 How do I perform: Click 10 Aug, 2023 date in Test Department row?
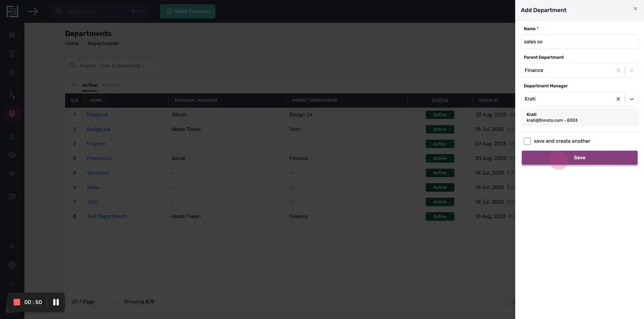pyautogui.click(x=491, y=216)
